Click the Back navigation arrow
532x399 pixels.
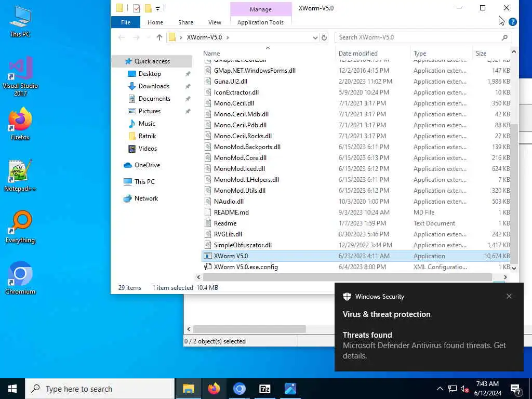[122, 37]
